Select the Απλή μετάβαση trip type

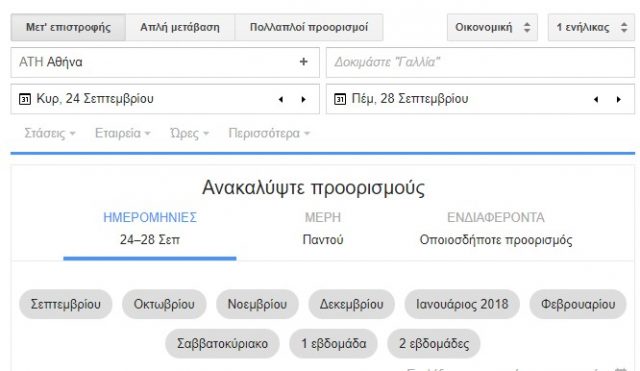pyautogui.click(x=180, y=27)
